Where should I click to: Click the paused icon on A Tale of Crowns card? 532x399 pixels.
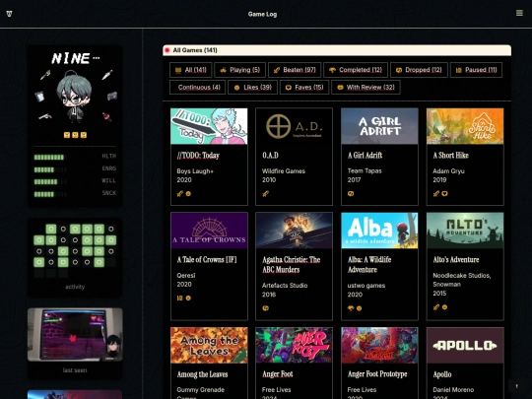point(180,298)
